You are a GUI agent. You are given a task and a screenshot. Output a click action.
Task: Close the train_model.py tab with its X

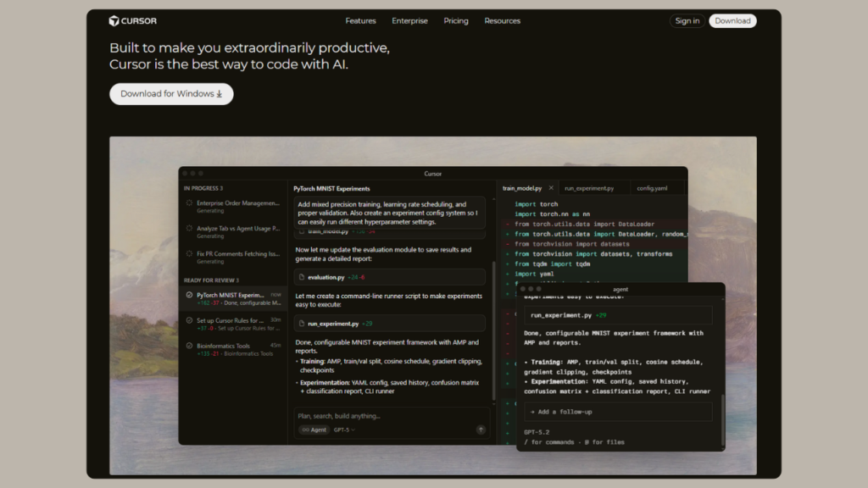(551, 188)
